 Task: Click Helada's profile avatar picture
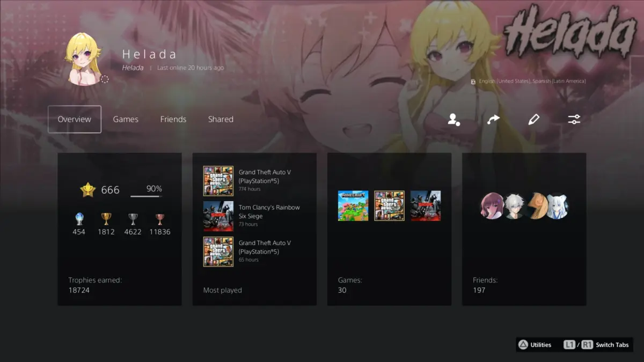(x=83, y=59)
